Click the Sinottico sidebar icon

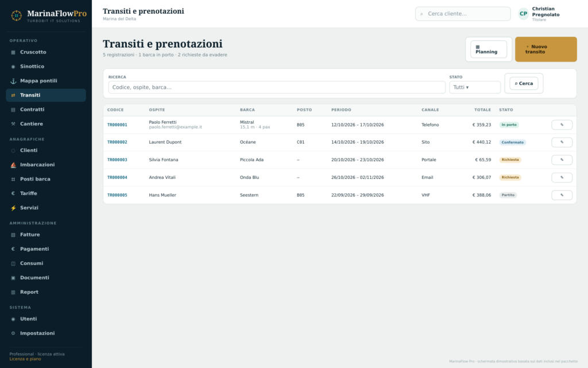[x=13, y=67]
